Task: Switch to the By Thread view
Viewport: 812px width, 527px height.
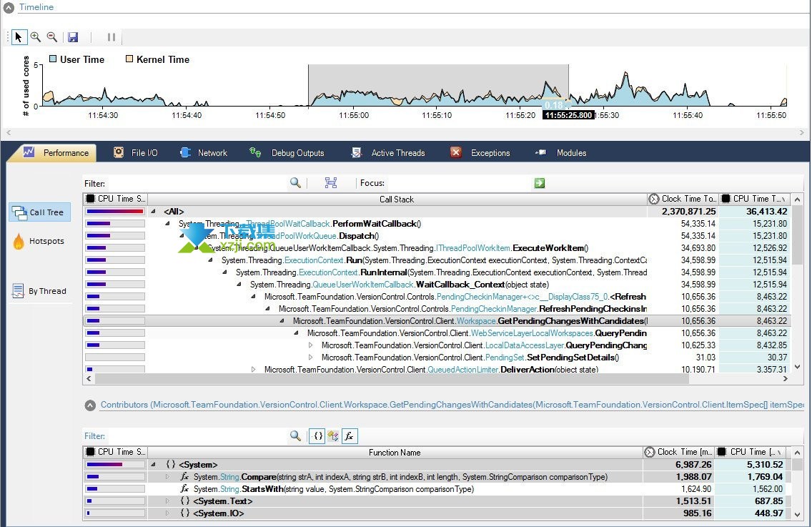Action: [x=39, y=291]
